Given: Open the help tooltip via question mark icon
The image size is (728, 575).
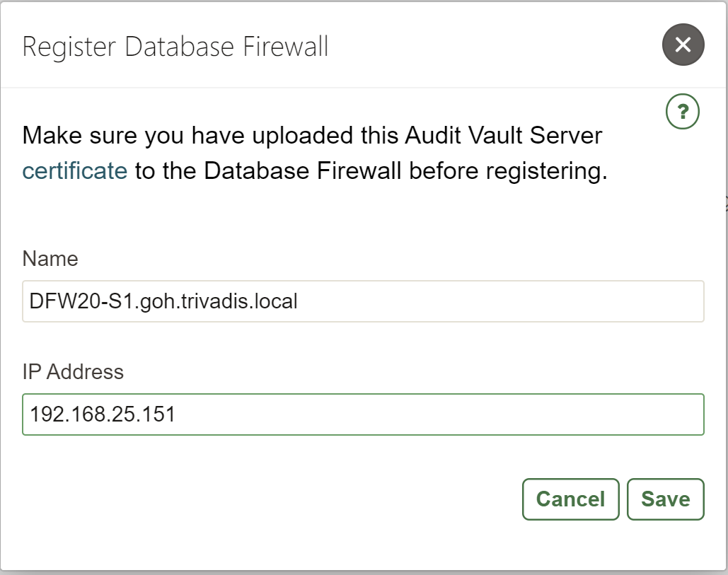Looking at the screenshot, I should pyautogui.click(x=683, y=111).
